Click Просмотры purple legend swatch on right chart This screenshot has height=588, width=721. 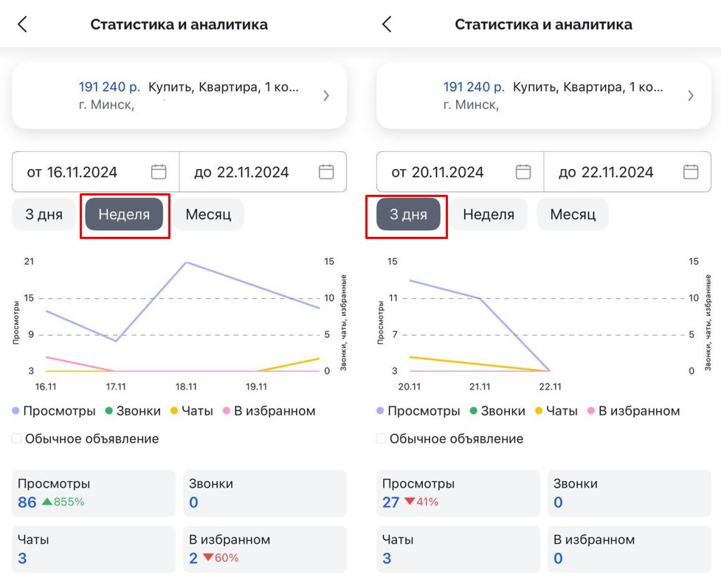(x=380, y=411)
